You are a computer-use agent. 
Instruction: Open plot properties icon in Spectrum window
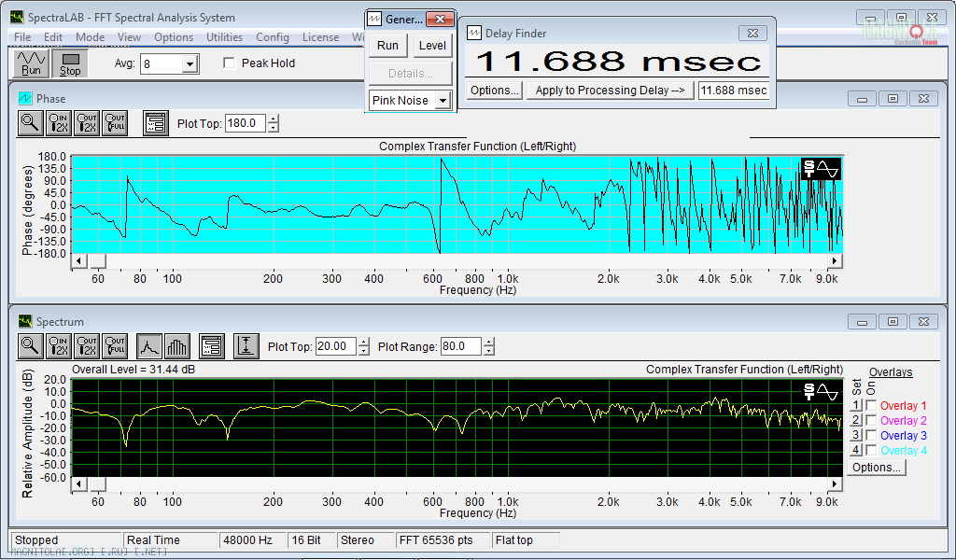point(212,346)
